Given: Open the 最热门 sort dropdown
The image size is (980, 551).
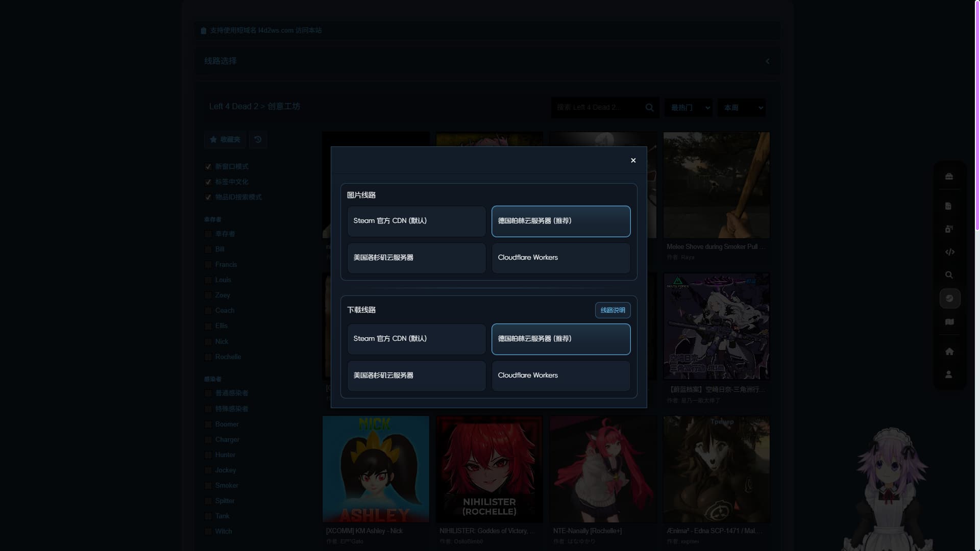Looking at the screenshot, I should tap(689, 108).
